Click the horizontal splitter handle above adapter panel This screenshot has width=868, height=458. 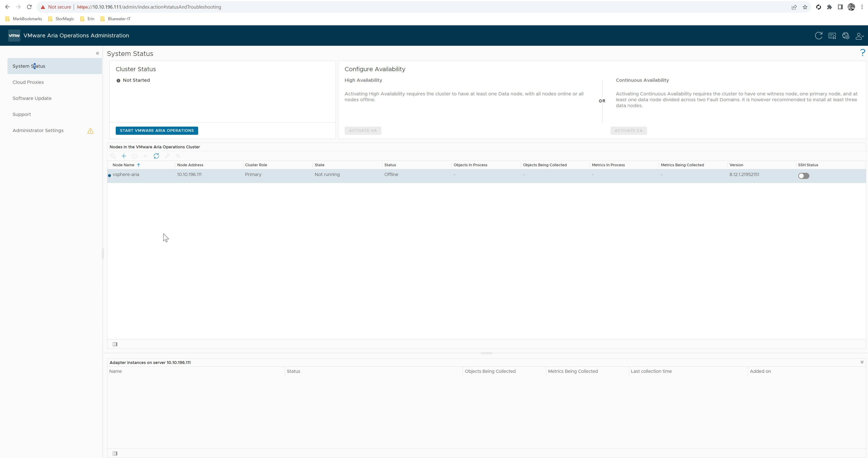(x=487, y=353)
